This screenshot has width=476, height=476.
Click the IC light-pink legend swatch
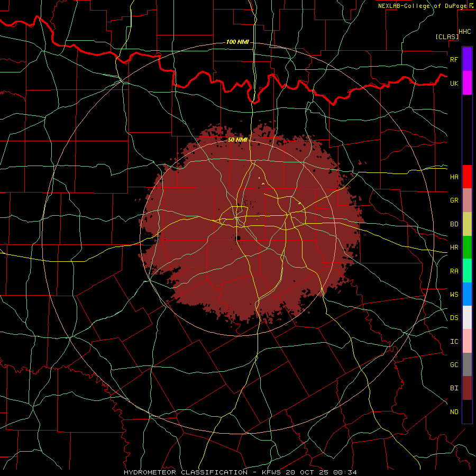pyautogui.click(x=467, y=341)
